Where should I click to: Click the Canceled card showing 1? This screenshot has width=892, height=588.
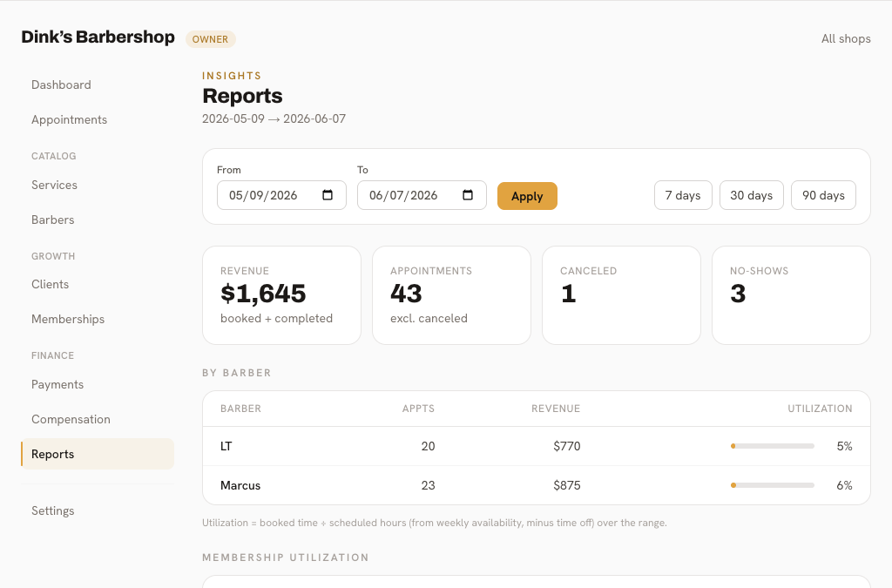[x=621, y=295]
